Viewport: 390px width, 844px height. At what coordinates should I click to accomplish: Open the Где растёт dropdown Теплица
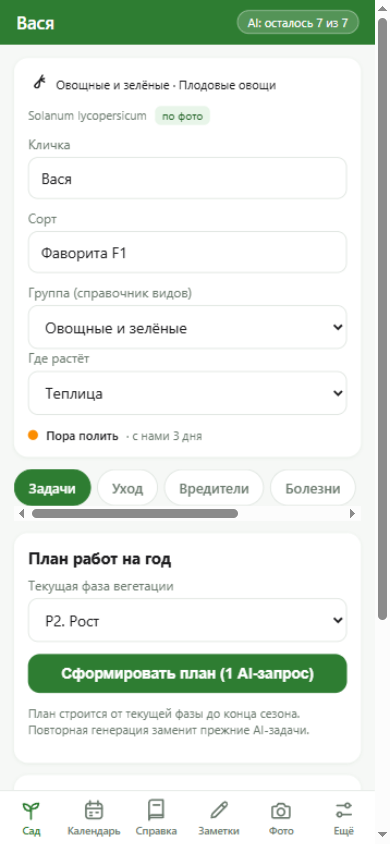[x=187, y=393]
